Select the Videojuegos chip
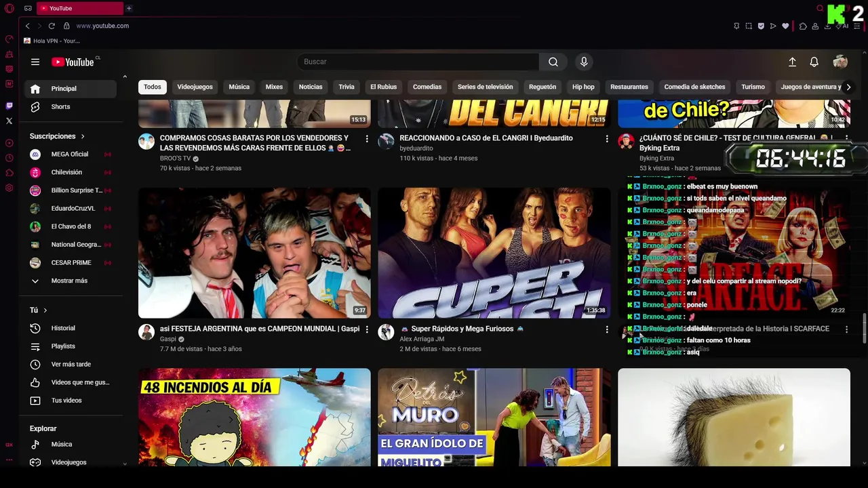 click(x=195, y=87)
